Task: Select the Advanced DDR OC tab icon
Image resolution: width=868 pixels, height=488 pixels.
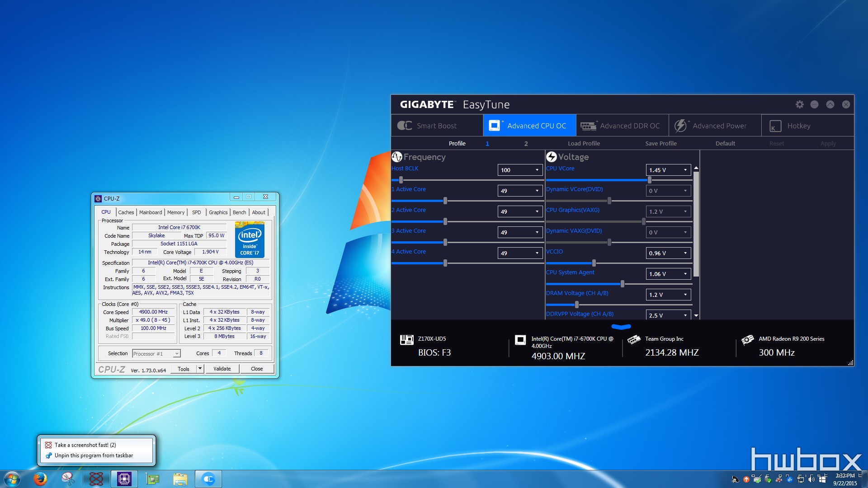Action: tap(589, 126)
